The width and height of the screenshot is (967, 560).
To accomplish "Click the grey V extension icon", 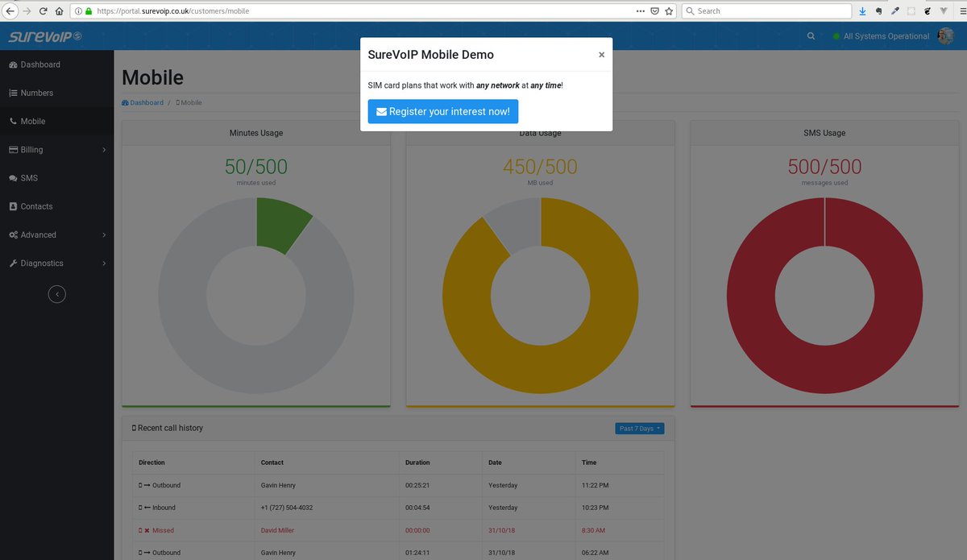I will [943, 11].
